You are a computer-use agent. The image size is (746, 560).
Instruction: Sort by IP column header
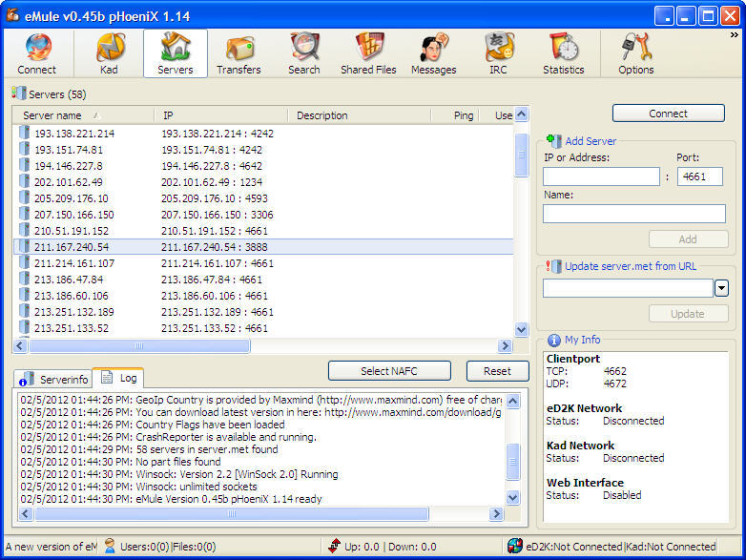(221, 115)
